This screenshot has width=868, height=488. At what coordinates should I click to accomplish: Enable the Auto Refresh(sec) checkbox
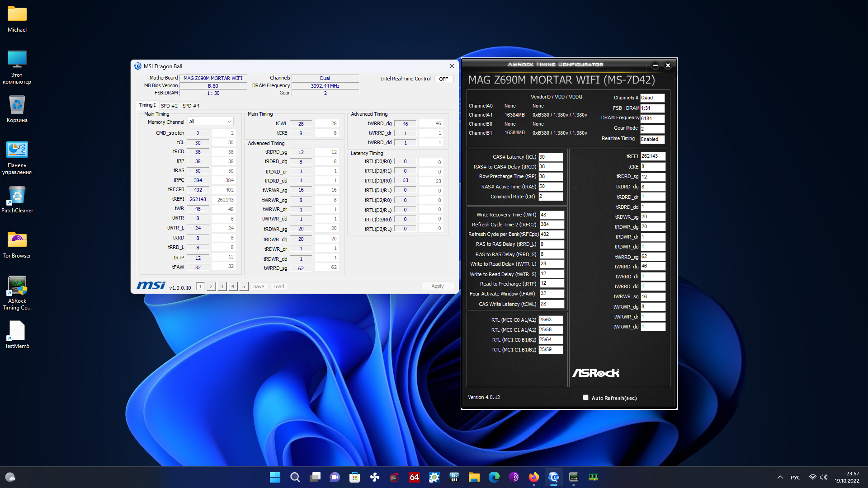[x=585, y=398]
